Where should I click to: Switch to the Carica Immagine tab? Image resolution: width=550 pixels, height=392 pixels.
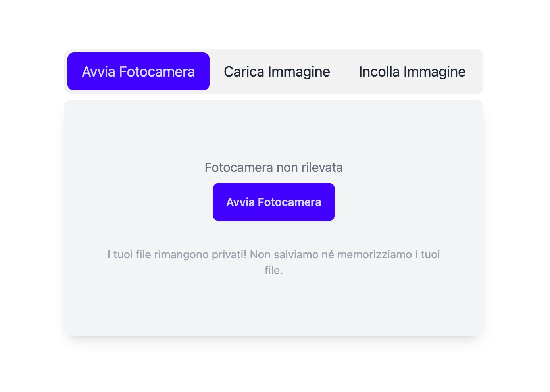pos(277,71)
